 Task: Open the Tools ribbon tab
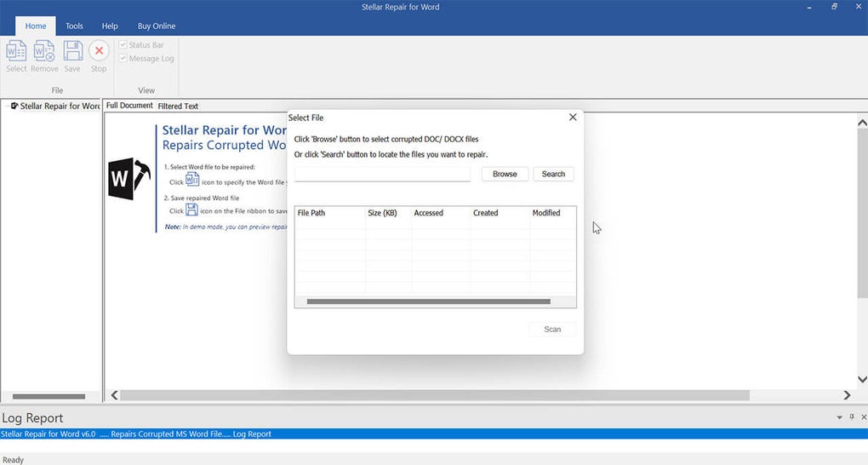pyautogui.click(x=74, y=26)
